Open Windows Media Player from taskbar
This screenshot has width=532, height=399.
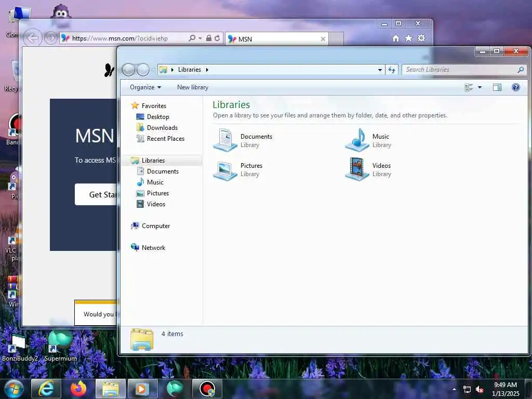click(142, 389)
